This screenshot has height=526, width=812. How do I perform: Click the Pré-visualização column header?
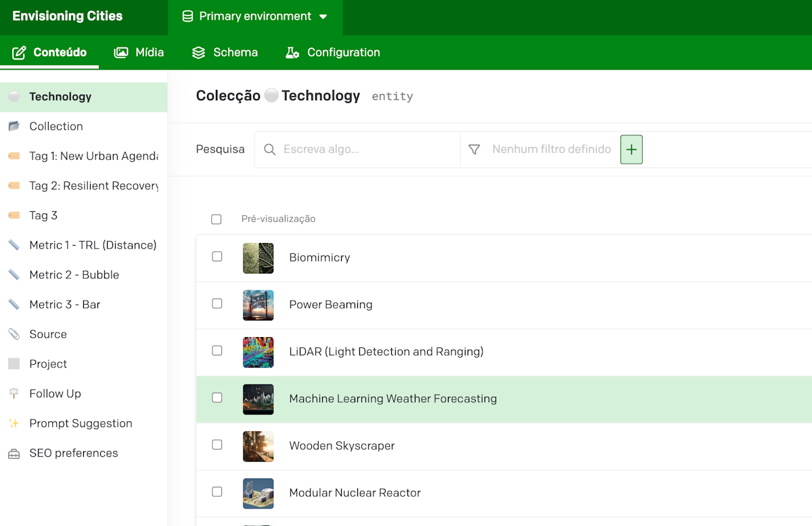[278, 219]
